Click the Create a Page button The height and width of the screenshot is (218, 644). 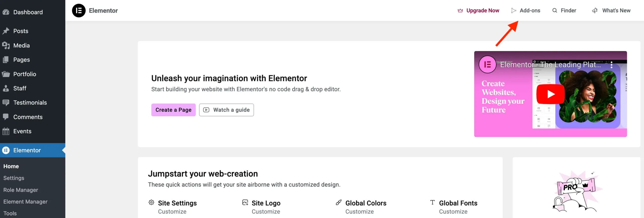[x=173, y=110]
